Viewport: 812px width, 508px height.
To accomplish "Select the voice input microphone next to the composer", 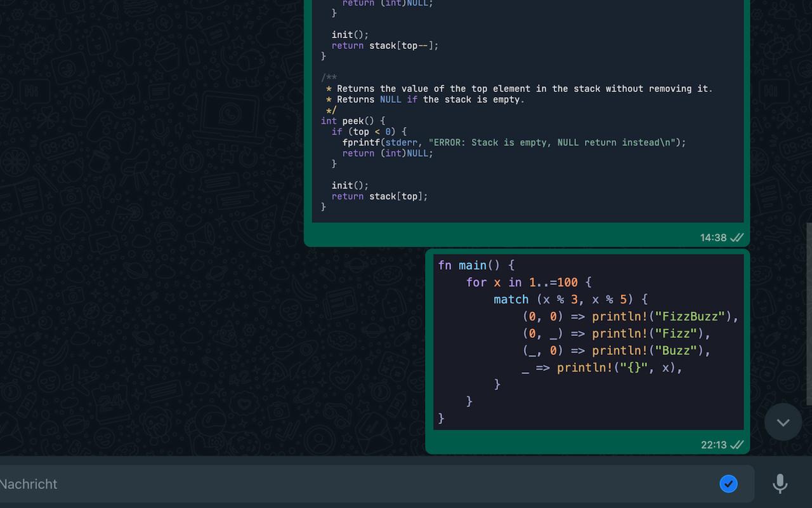I will click(x=780, y=483).
